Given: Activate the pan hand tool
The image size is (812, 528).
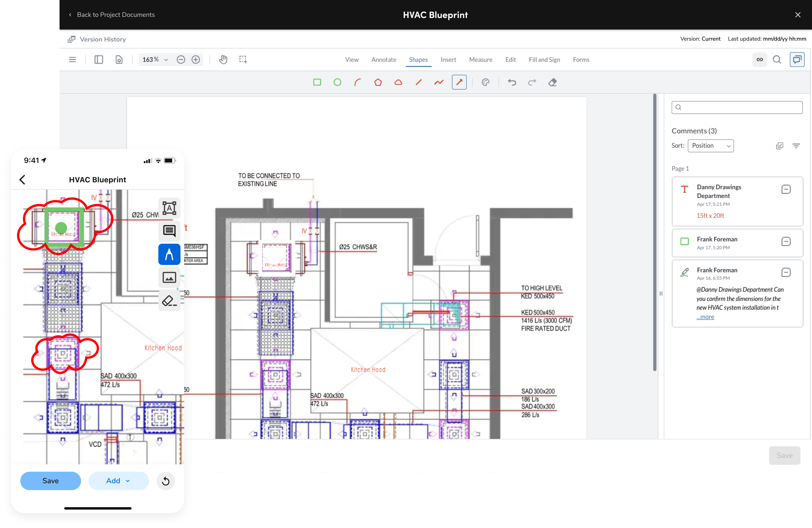Looking at the screenshot, I should [223, 59].
